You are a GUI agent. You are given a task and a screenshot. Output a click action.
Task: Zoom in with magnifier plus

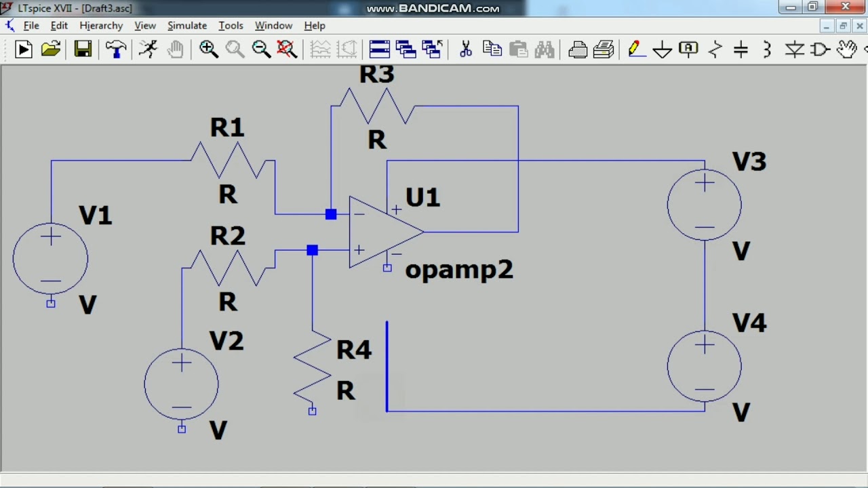tap(209, 49)
